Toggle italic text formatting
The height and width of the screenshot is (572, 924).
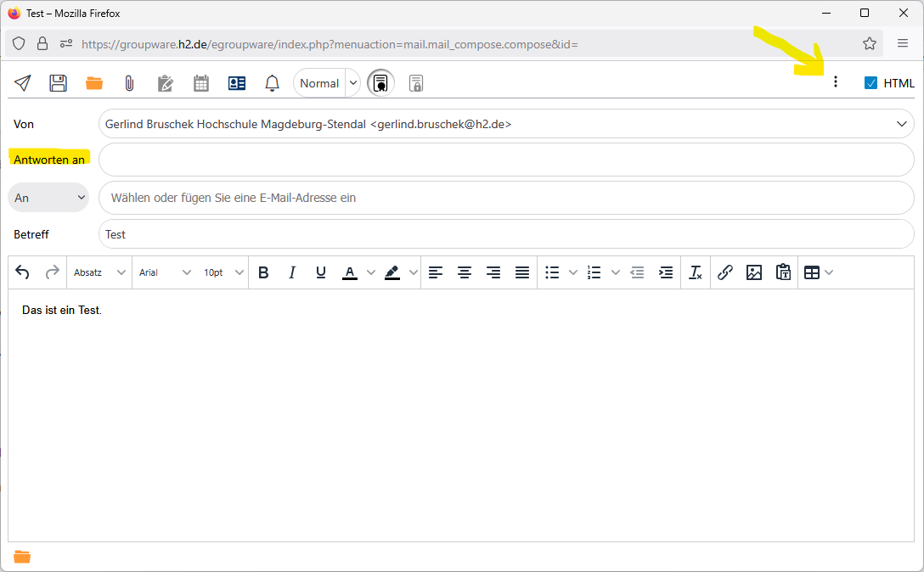(292, 272)
